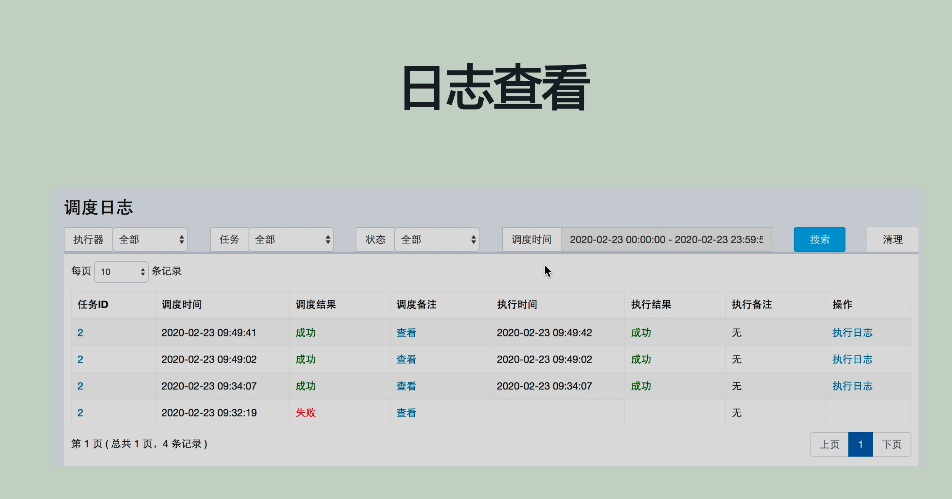952x499 pixels.
Task: Click the 第 1 页 record count summary
Action: [x=140, y=444]
